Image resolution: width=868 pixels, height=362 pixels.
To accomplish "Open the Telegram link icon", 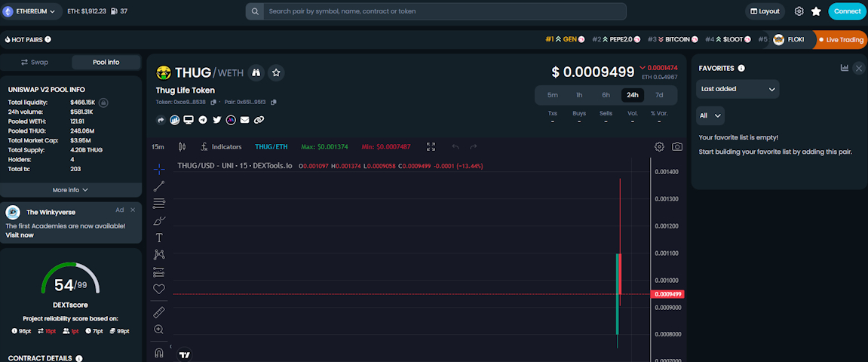I will pyautogui.click(x=203, y=120).
